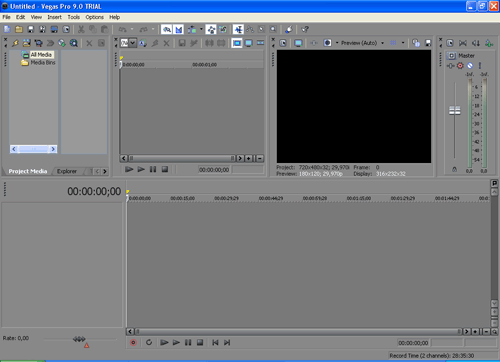This screenshot has width=500, height=362.
Task: Toggle Trimmer external monitor button
Action: pos(249,43)
